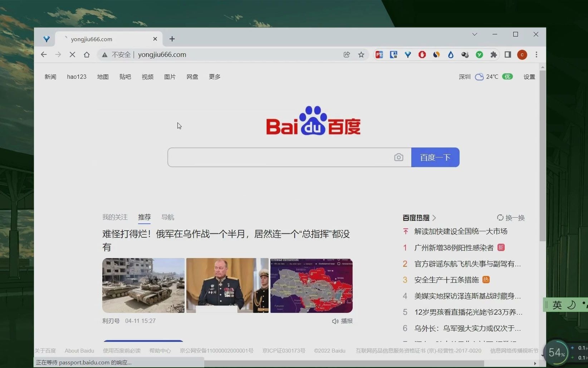Share this page via the share icon
Screen dimensions: 588x368
click(347, 54)
